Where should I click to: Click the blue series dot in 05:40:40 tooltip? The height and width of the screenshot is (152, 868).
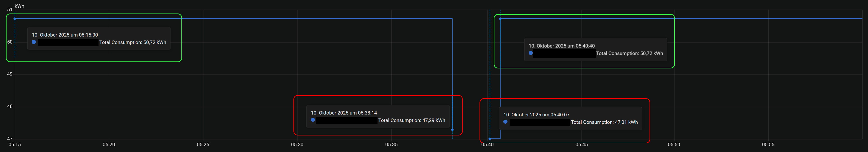click(530, 53)
